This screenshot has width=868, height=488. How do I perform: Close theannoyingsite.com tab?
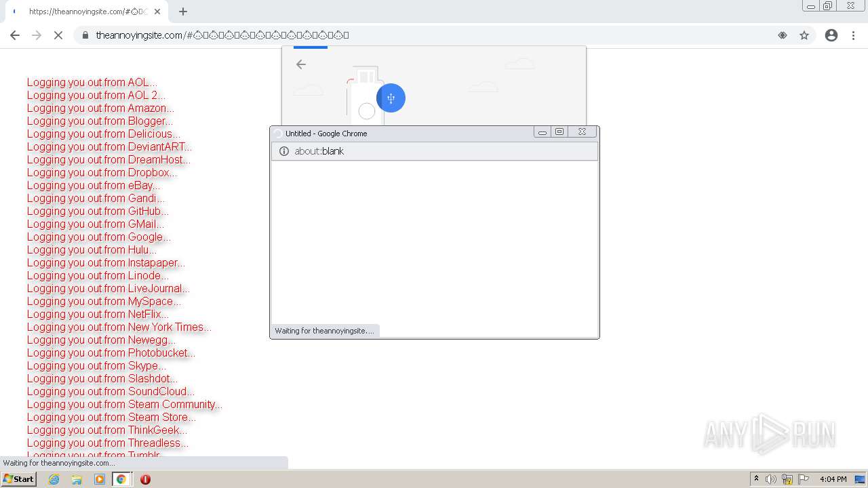pyautogui.click(x=158, y=12)
